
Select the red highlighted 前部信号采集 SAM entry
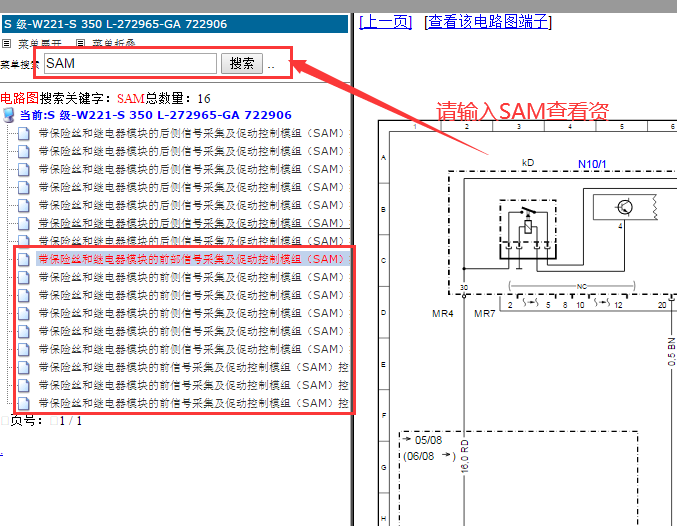(191, 259)
